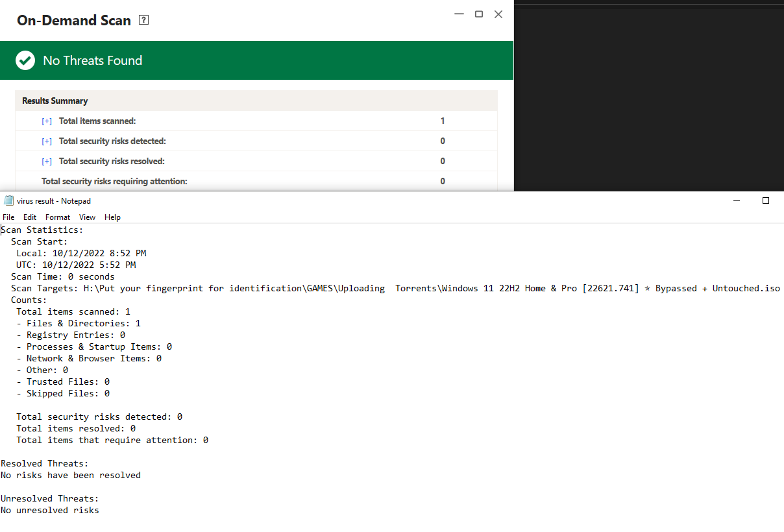This screenshot has height=532, width=784.
Task: Maximize the virus result Notepad window
Action: point(766,201)
